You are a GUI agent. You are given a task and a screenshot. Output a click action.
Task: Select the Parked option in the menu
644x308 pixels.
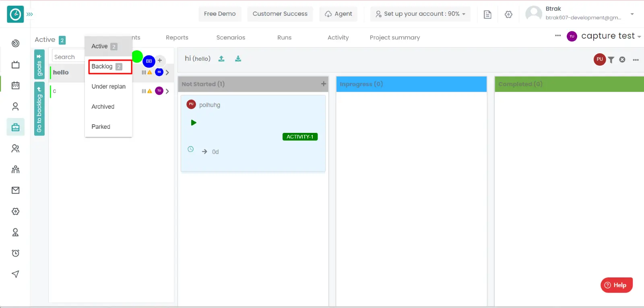(x=101, y=127)
